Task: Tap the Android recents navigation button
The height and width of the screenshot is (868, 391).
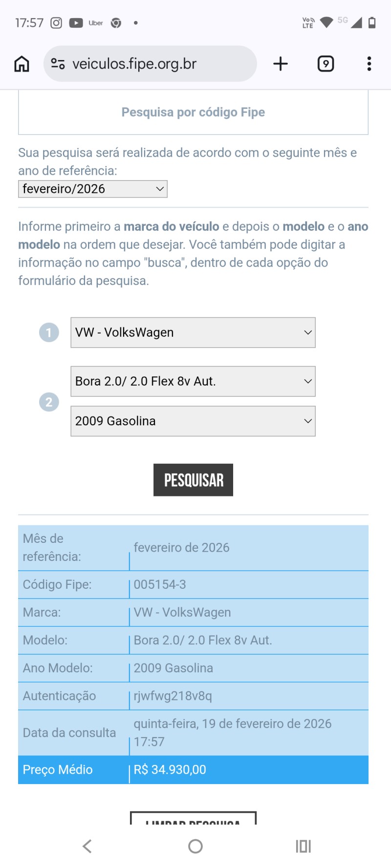Action: click(303, 846)
